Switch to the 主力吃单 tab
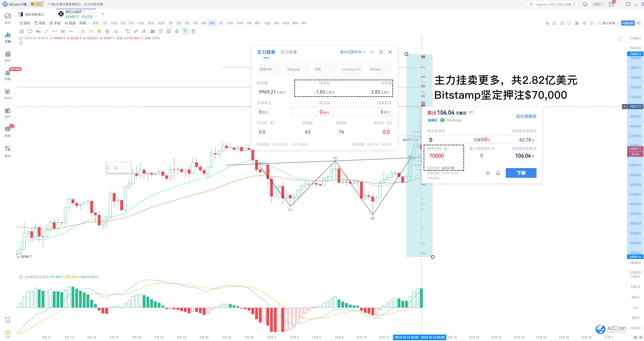 pos(289,52)
